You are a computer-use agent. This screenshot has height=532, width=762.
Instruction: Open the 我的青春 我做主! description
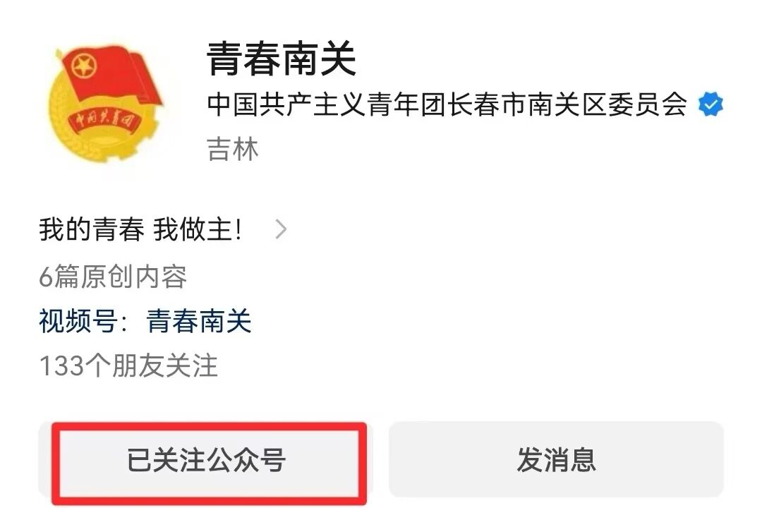coord(140,229)
